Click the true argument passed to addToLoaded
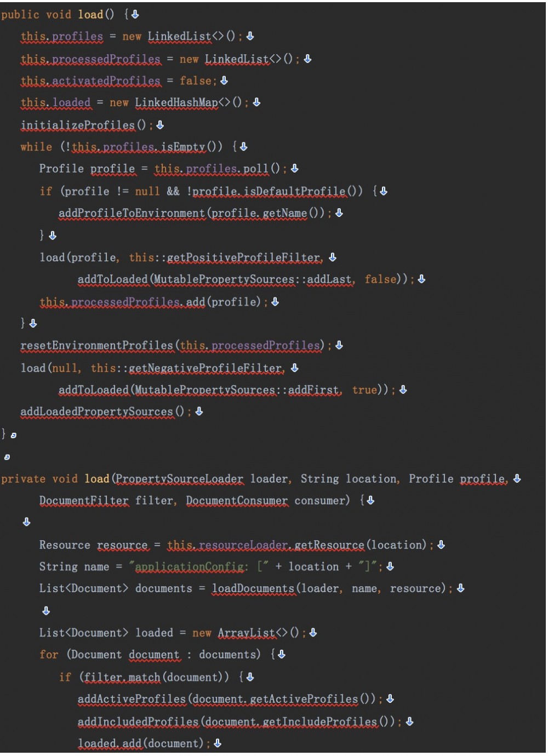This screenshot has height=756, width=548. (x=364, y=390)
